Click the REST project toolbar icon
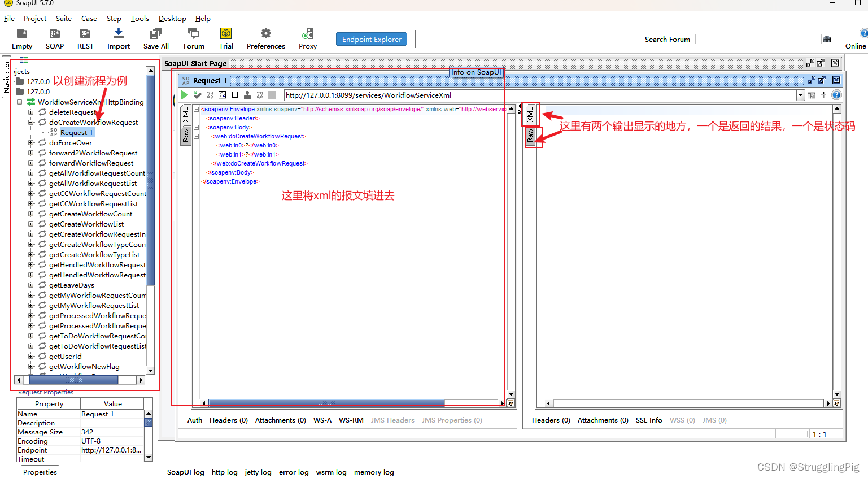The image size is (868, 478). (x=85, y=39)
